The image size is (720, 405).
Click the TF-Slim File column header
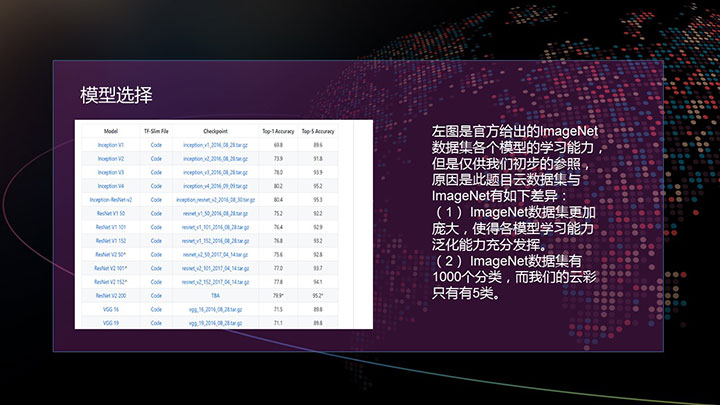pos(156,131)
